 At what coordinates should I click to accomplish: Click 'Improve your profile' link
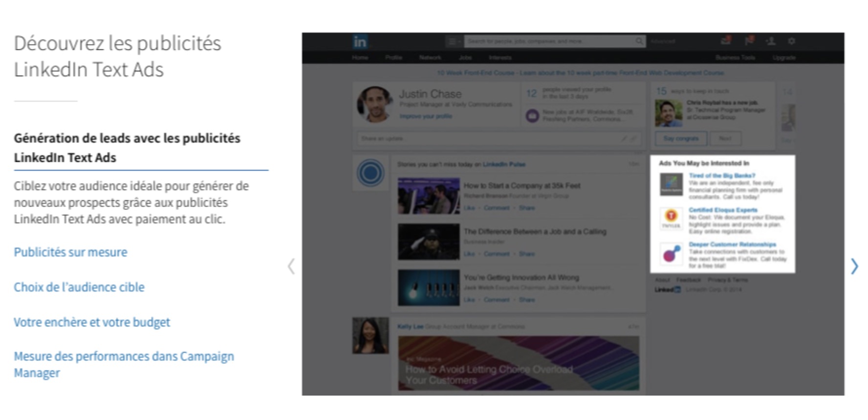426,116
